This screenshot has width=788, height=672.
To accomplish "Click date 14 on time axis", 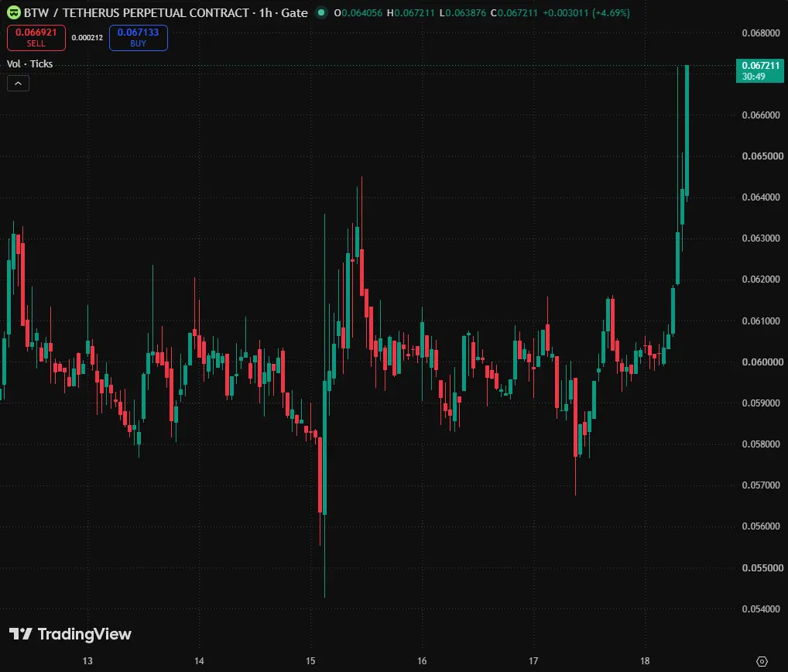I will (x=199, y=661).
